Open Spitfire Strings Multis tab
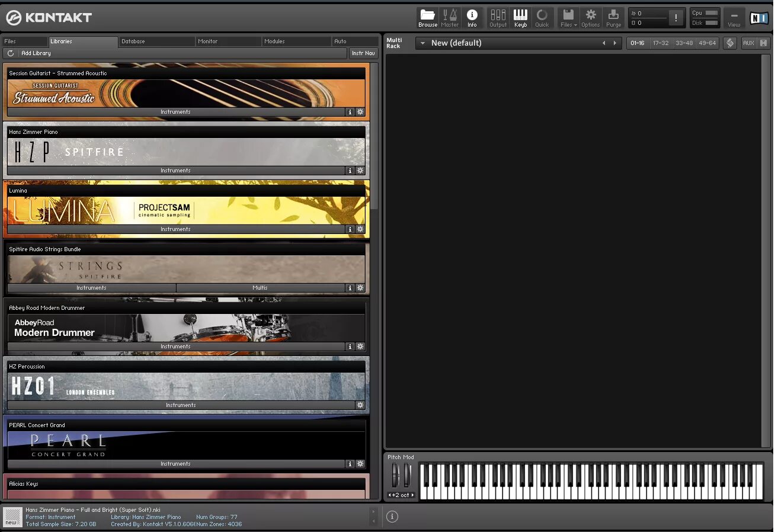This screenshot has height=532, width=775. tap(260, 288)
